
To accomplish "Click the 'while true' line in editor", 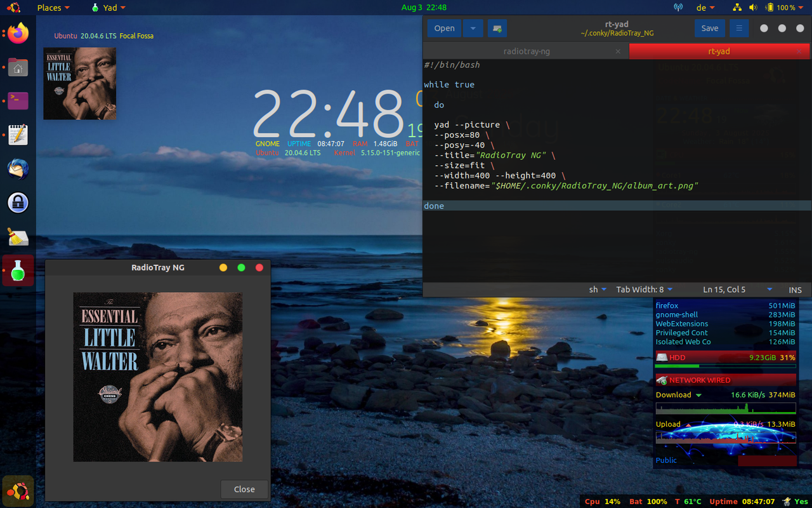I will tap(449, 84).
